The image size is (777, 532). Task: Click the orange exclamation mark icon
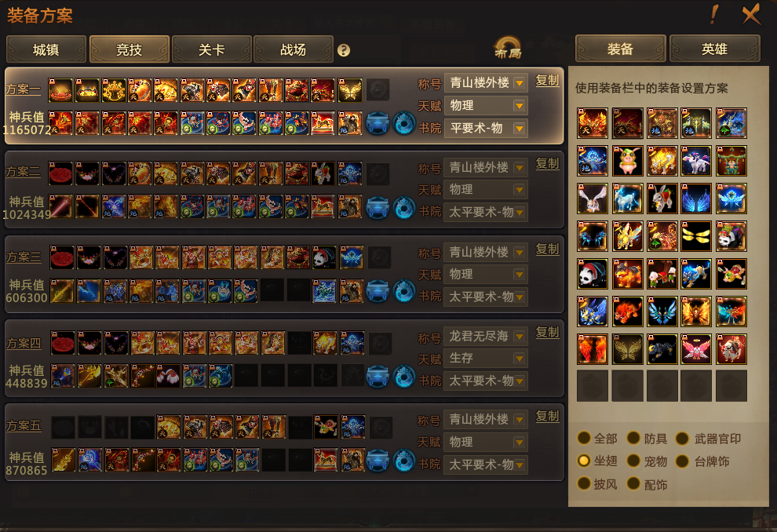coord(713,14)
